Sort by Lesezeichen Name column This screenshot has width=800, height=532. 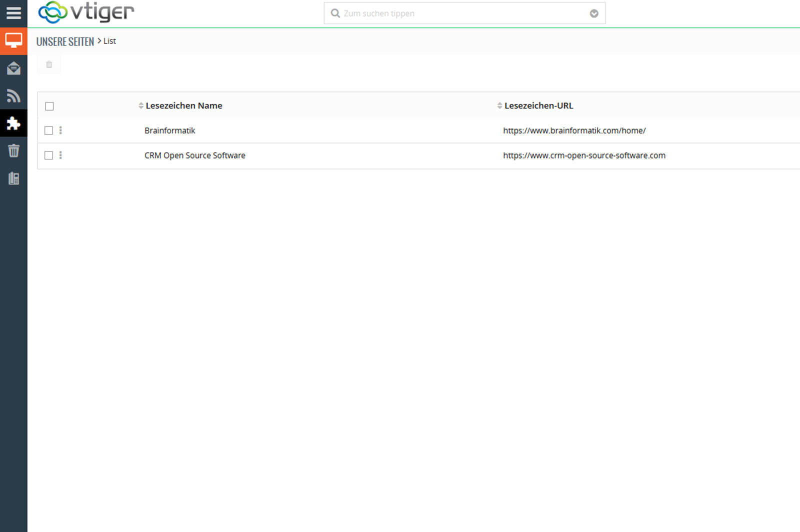[183, 105]
